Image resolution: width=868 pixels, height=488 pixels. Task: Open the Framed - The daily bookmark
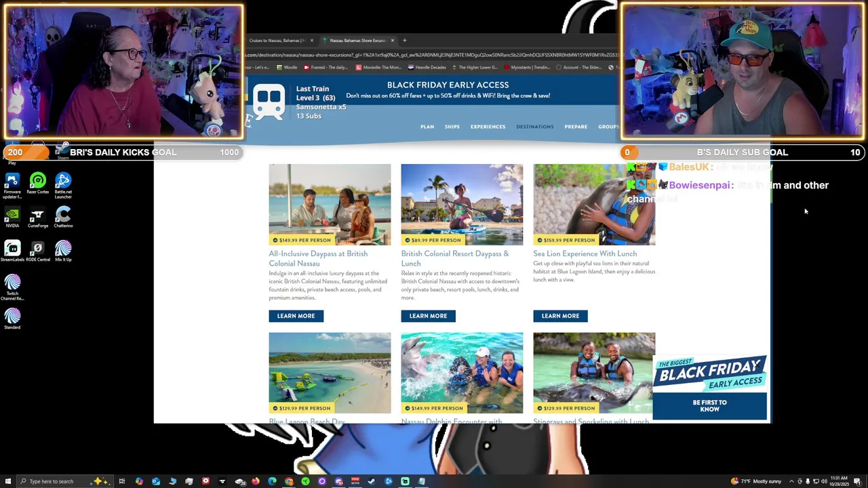(x=326, y=67)
